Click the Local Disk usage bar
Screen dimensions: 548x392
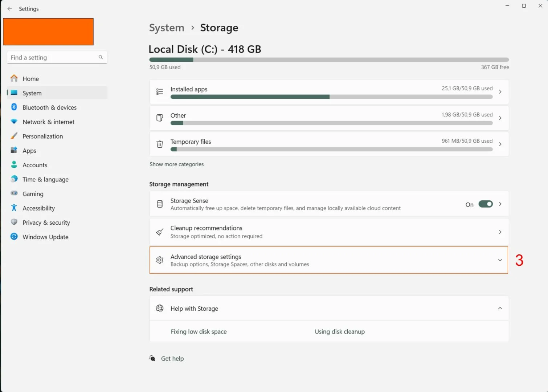[x=329, y=60]
